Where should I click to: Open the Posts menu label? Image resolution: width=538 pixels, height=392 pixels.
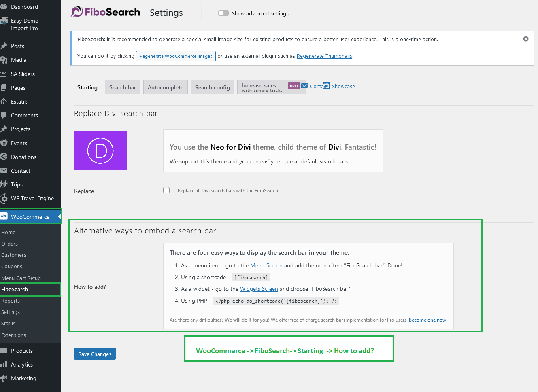tap(17, 46)
